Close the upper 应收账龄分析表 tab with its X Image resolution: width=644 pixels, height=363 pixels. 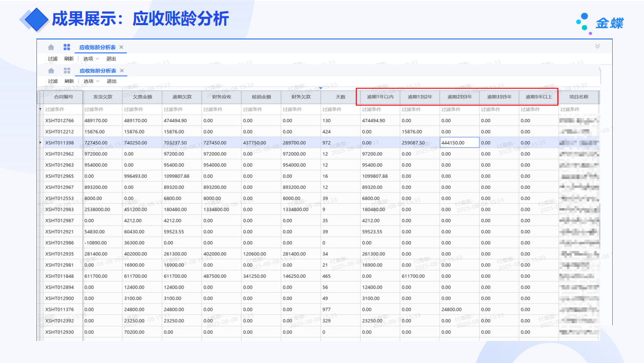pos(121,47)
